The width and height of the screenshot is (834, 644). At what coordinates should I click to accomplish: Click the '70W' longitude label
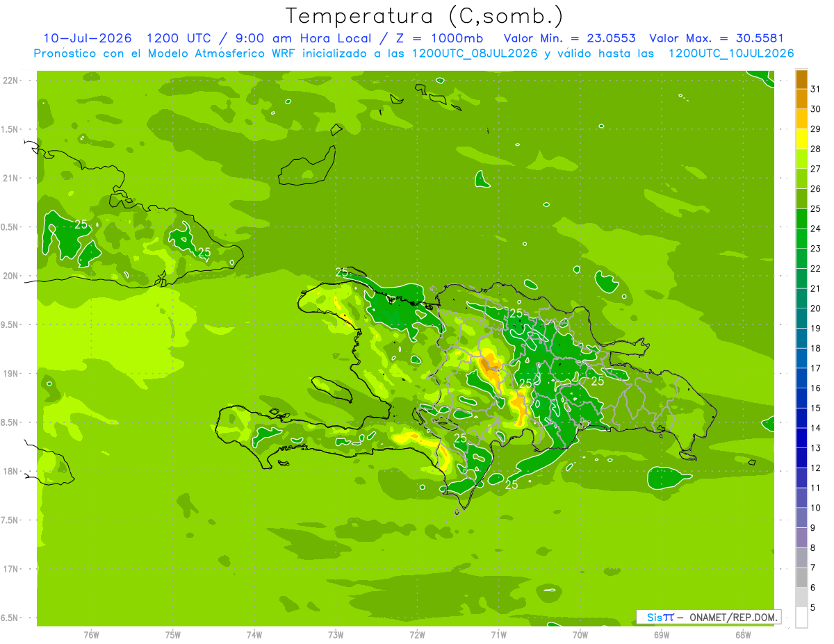(x=580, y=635)
